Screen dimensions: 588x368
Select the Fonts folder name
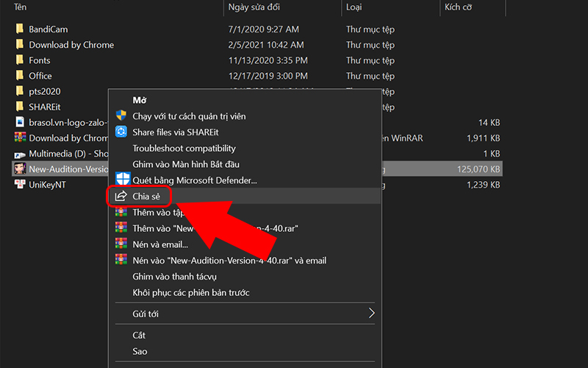coord(40,60)
